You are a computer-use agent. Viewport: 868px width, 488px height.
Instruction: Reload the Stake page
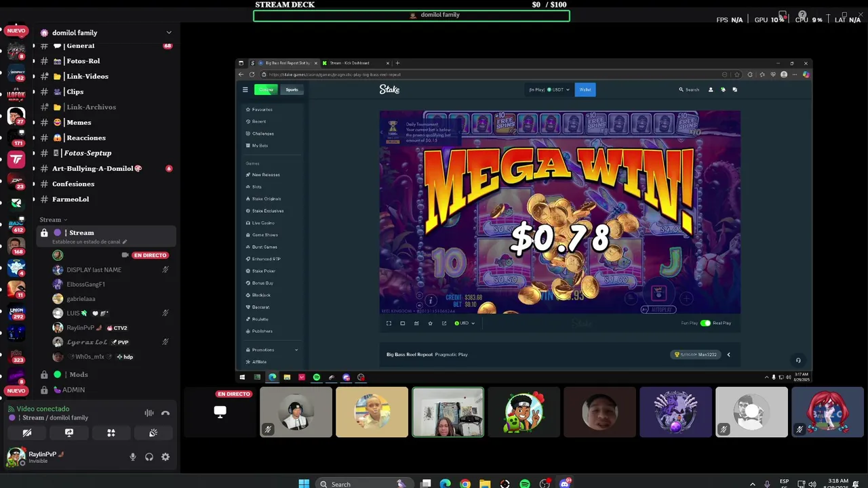(x=252, y=75)
